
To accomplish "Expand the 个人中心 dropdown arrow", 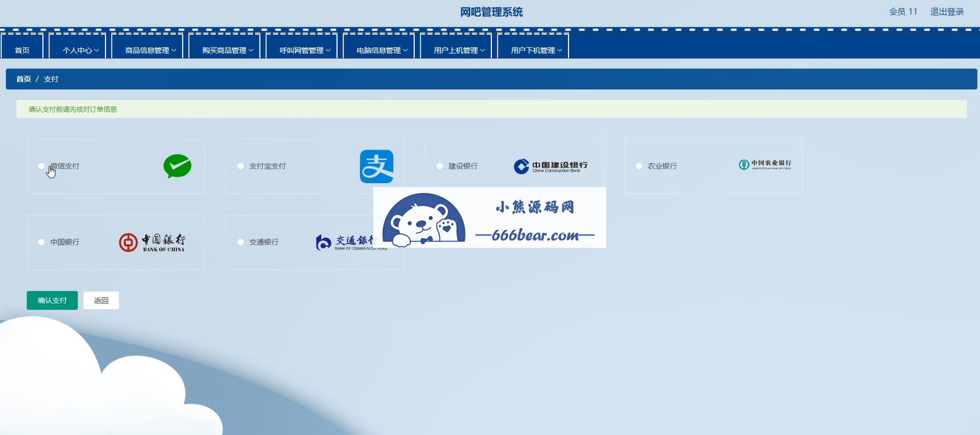I will coord(96,51).
